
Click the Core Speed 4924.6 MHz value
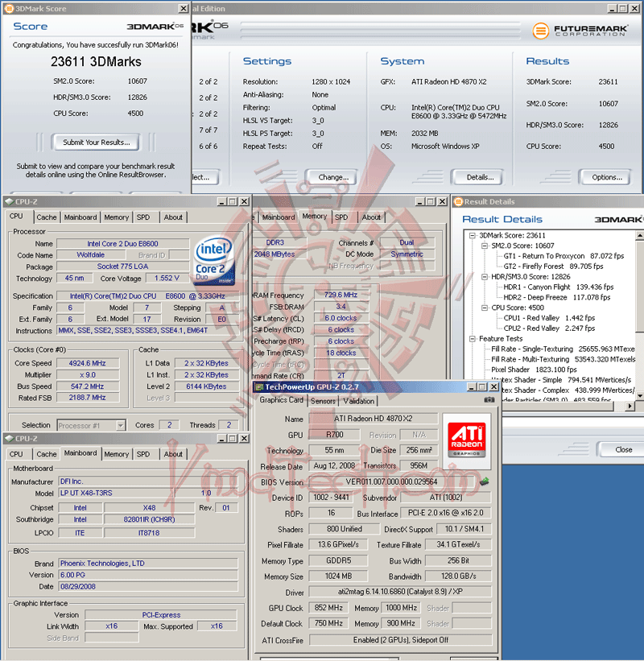[88, 363]
